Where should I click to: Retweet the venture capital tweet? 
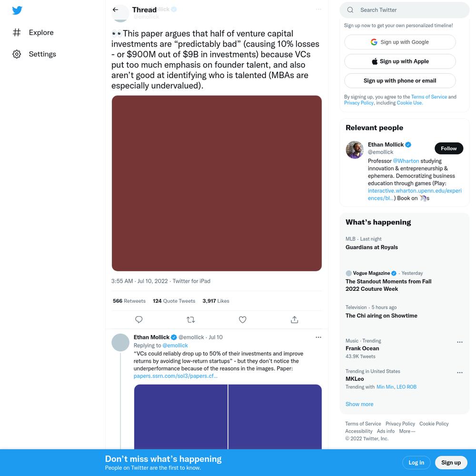pyautogui.click(x=191, y=319)
